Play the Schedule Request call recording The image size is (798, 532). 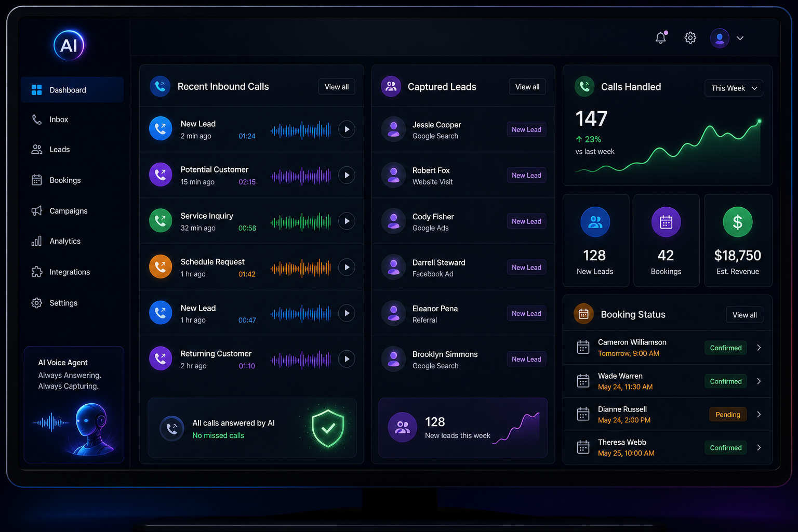[347, 267]
